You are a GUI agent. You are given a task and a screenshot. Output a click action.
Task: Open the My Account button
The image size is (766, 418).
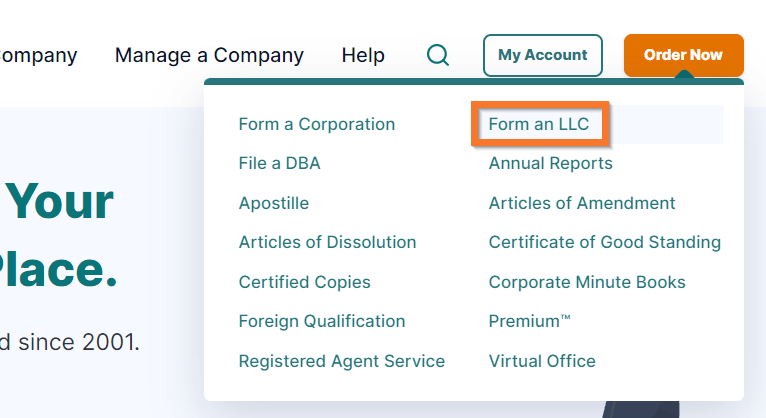542,55
